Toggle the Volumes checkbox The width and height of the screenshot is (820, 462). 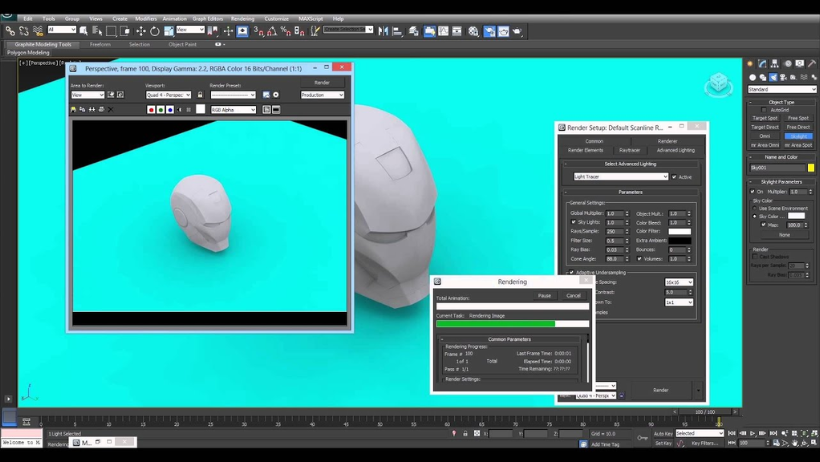point(640,258)
